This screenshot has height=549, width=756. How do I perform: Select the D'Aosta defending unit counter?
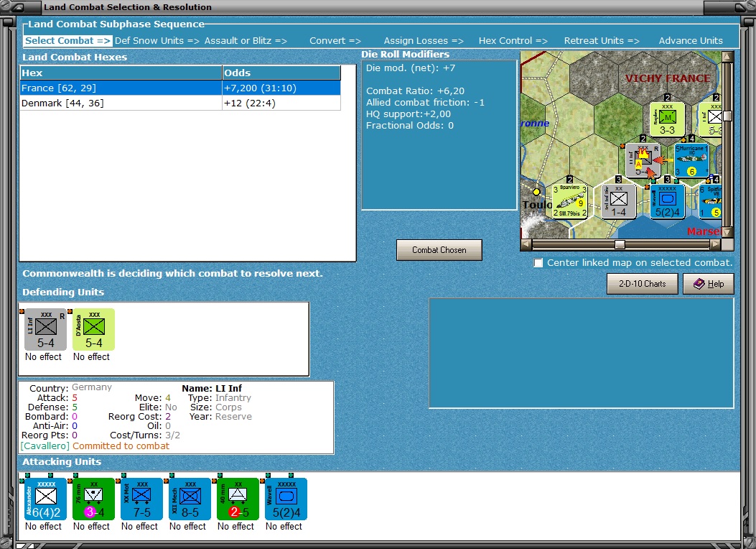click(x=92, y=329)
